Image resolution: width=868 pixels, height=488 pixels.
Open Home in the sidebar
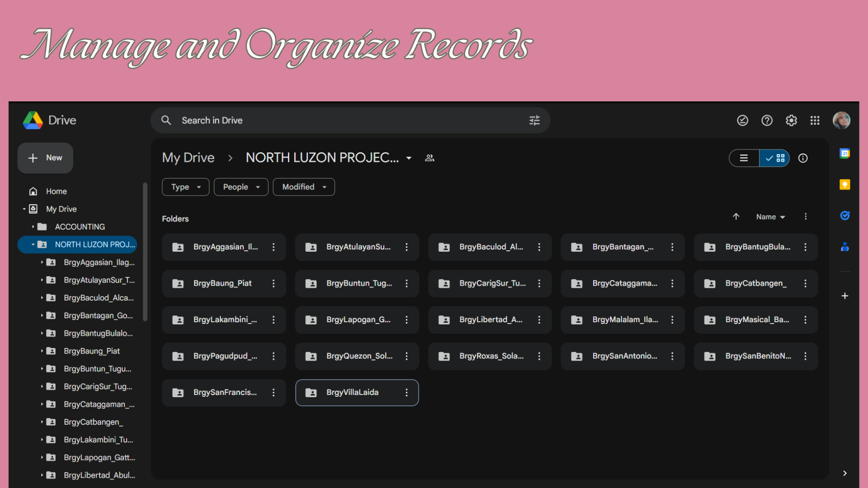(56, 192)
